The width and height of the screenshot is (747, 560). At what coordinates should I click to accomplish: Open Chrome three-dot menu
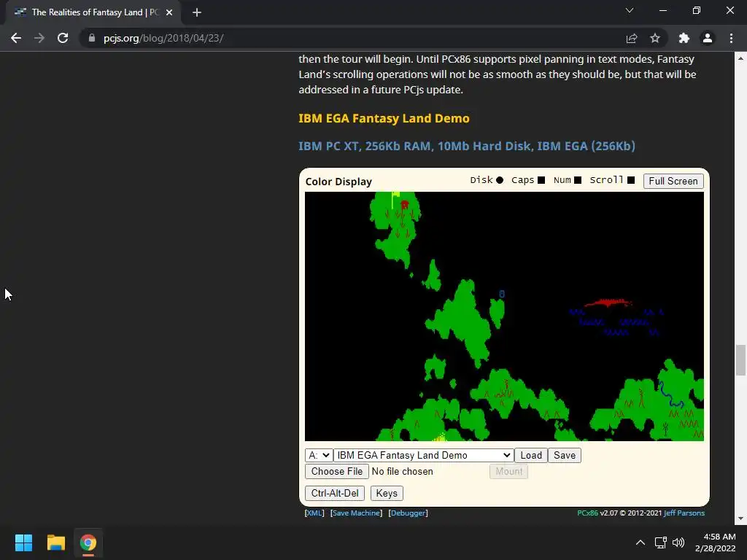click(731, 38)
